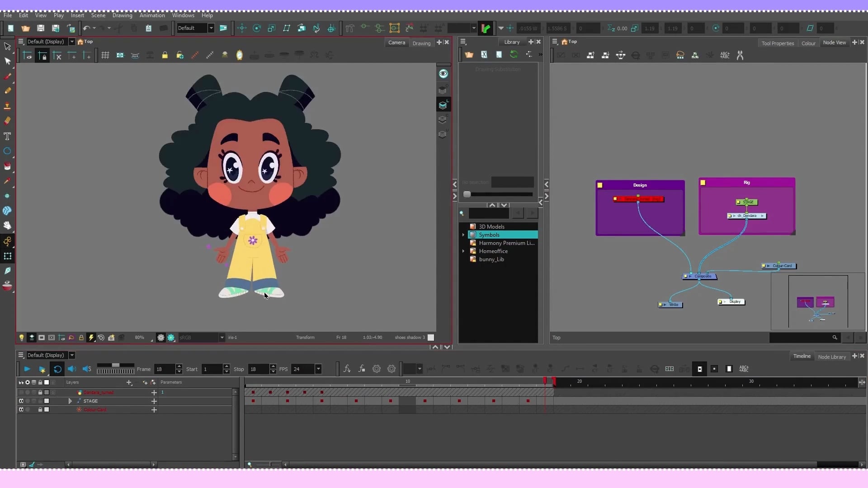Open the Drawing menu
The width and height of the screenshot is (868, 488).
122,15
